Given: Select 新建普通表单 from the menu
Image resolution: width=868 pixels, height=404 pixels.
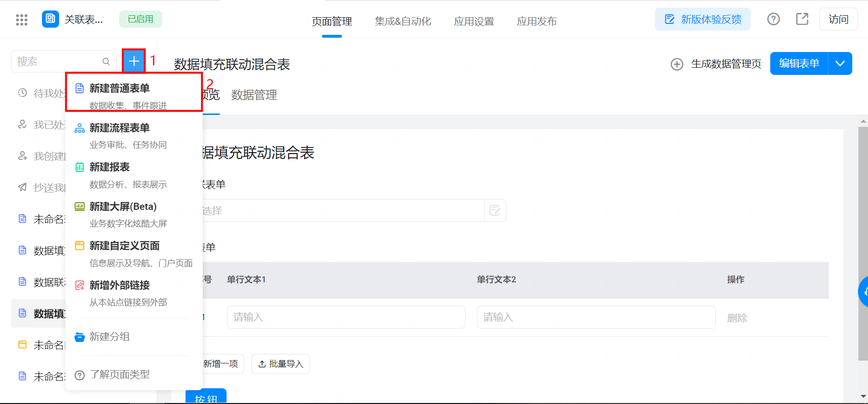Looking at the screenshot, I should click(x=120, y=88).
